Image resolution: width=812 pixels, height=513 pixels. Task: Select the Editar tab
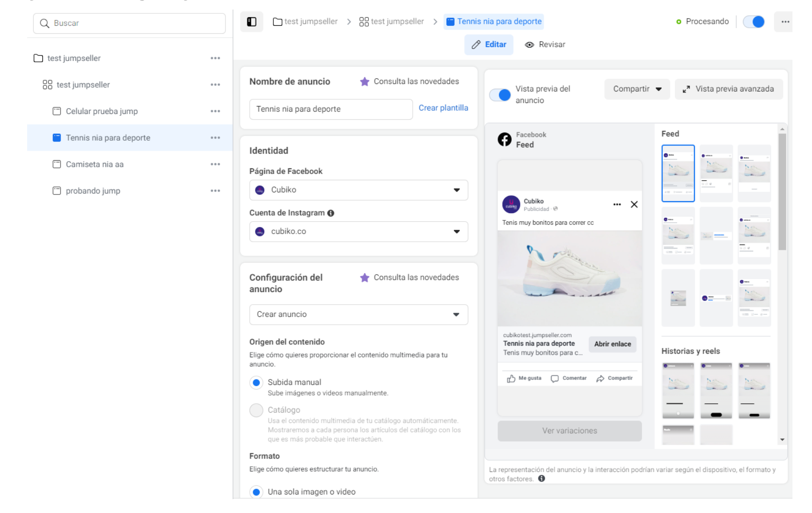point(489,45)
